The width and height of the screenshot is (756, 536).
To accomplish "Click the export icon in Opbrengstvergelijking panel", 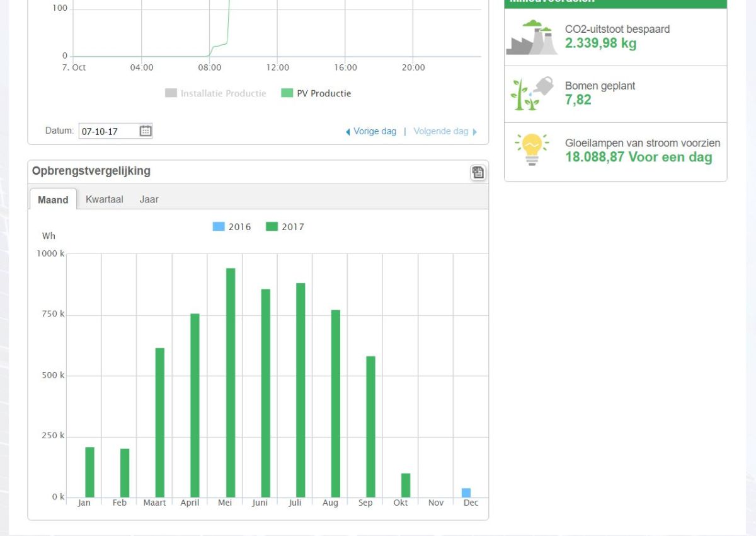I will pyautogui.click(x=478, y=173).
